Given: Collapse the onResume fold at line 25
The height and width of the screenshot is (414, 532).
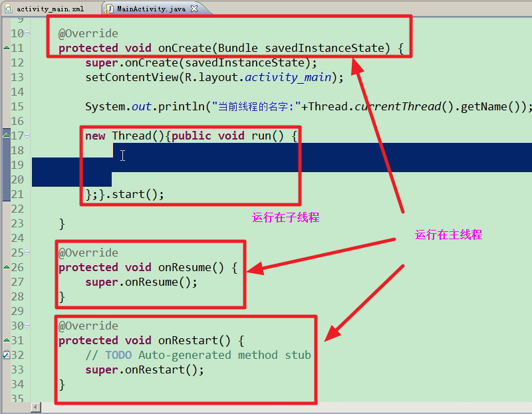Looking at the screenshot, I should (27, 253).
